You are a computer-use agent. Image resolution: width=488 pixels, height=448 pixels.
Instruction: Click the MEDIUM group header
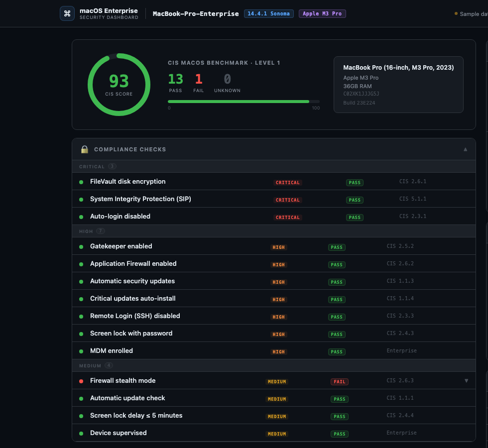click(x=273, y=365)
